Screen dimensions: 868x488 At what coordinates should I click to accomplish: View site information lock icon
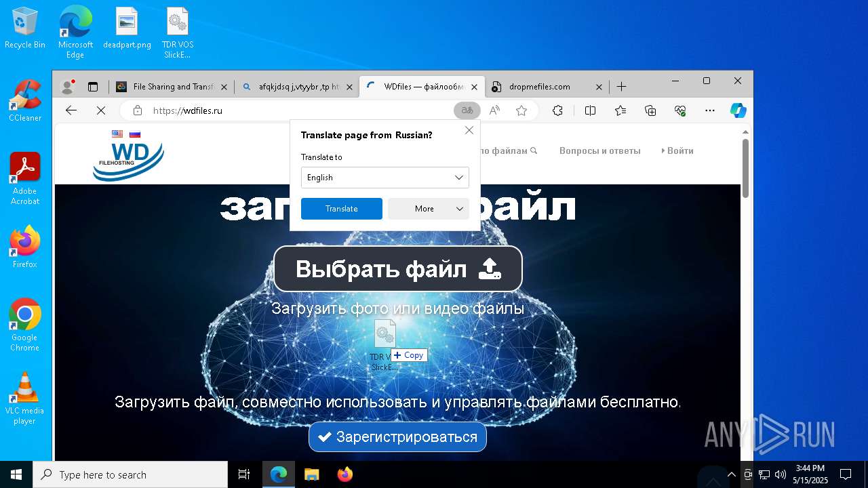tap(138, 110)
